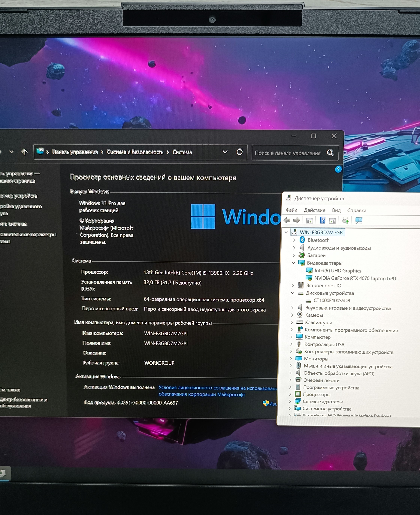Screen dimensions: 420x515
Task: Expand the Bluetooth device category
Action: tap(294, 240)
